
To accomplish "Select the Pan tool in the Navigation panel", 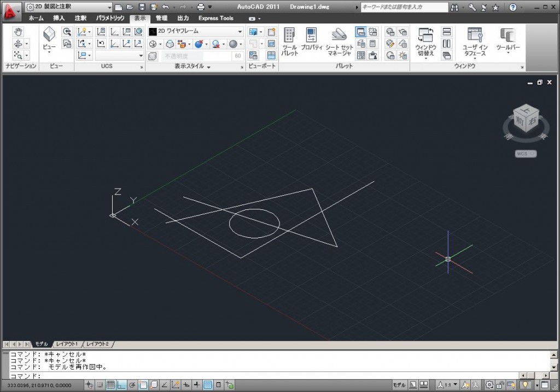I will pos(18,33).
